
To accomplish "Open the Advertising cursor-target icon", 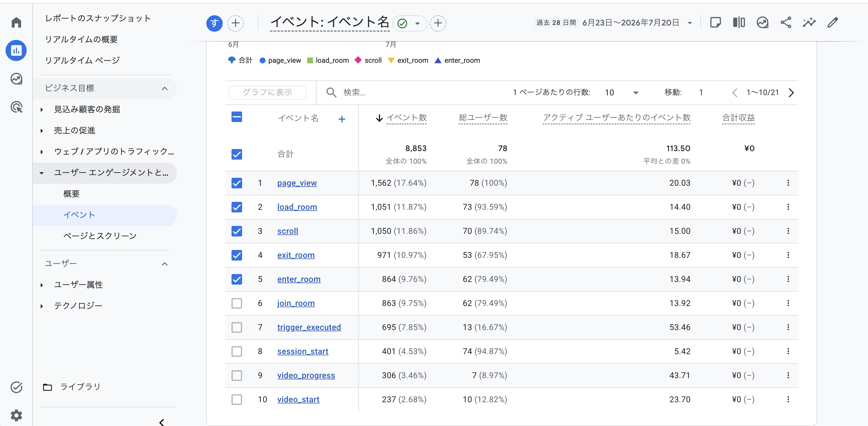I will click(16, 107).
